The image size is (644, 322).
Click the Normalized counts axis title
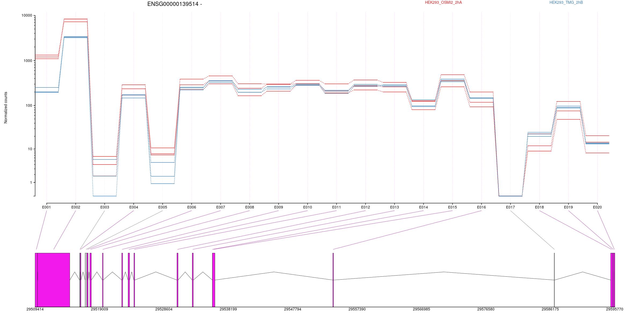(x=6, y=108)
